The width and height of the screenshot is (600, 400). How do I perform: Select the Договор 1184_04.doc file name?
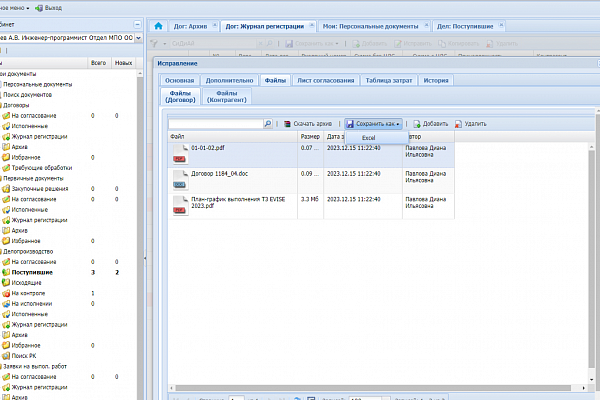(219, 174)
